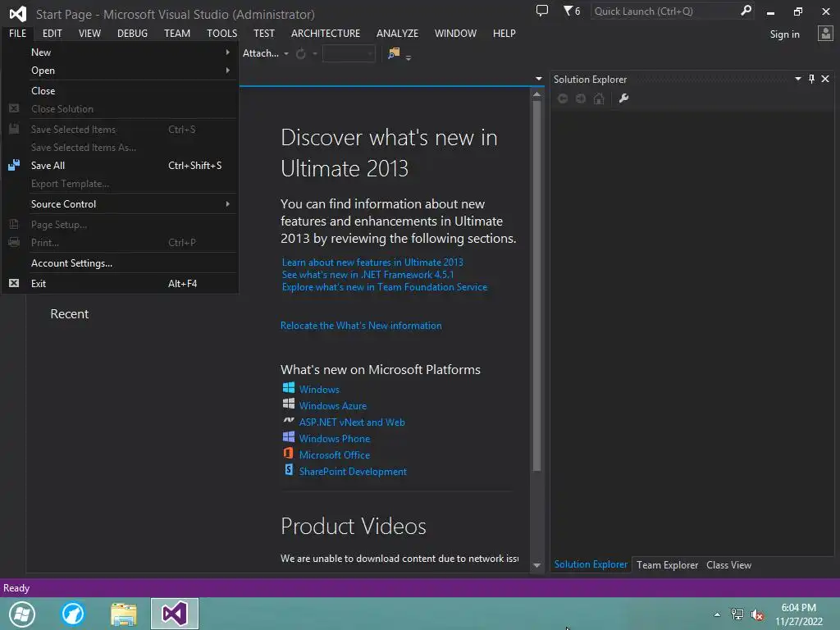The width and height of the screenshot is (840, 630).
Task: Click the Quick Launch search magnifier icon
Action: 746,11
